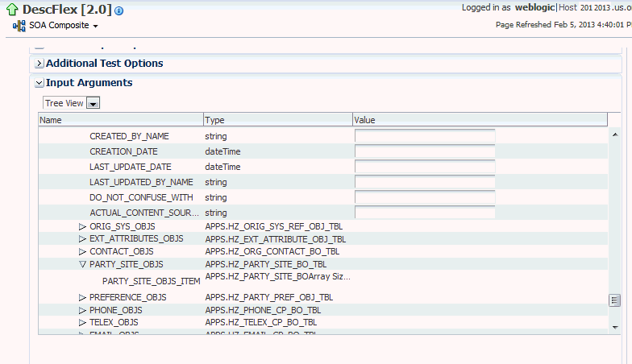
Task: Select the LAST_UPDATE_DATE row label
Action: click(131, 168)
